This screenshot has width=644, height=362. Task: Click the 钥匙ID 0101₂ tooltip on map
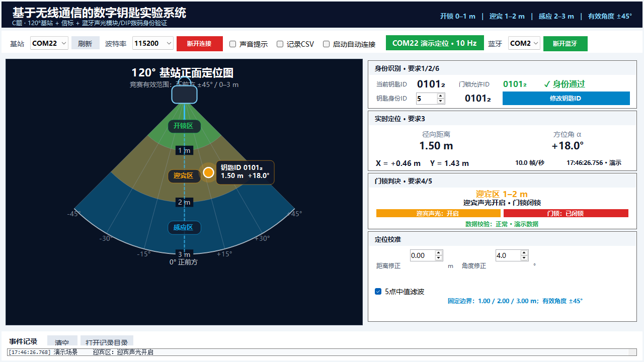pos(245,172)
